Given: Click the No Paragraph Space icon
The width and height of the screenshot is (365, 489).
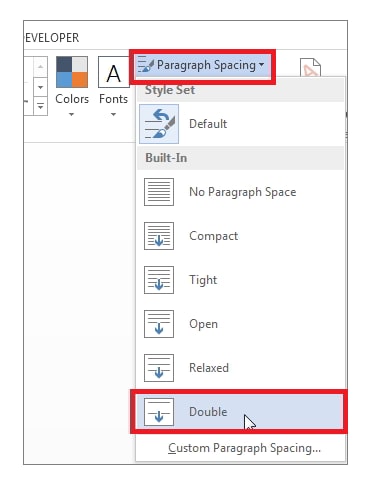Looking at the screenshot, I should (x=159, y=192).
